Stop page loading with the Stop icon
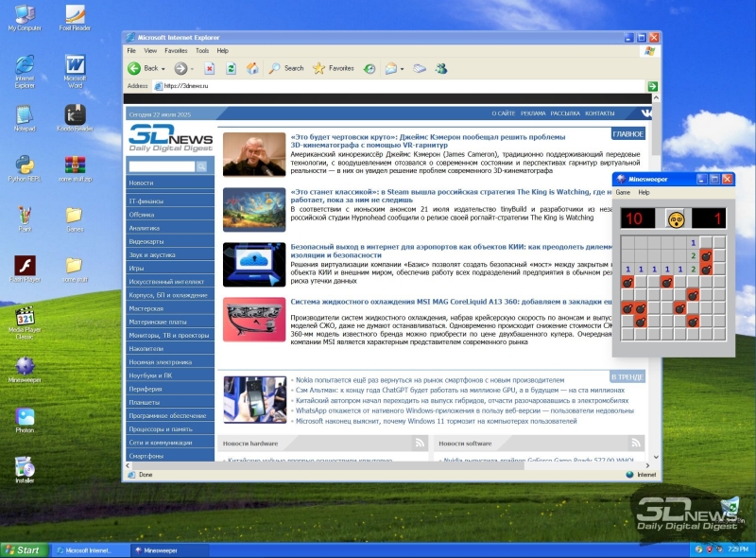756x558 pixels. click(x=210, y=69)
